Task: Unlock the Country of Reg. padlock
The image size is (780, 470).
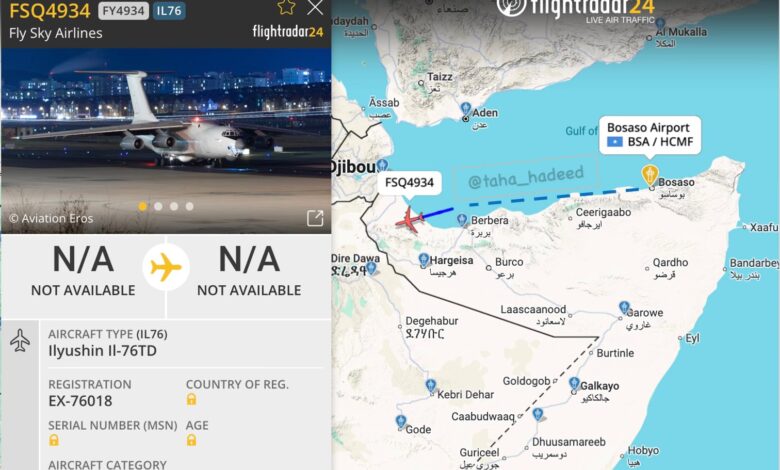Action: [x=192, y=399]
